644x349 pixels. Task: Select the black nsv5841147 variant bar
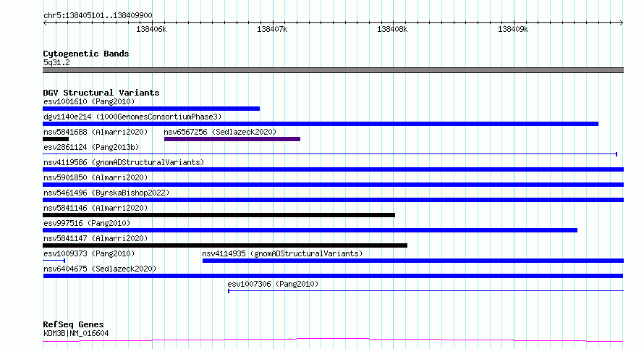225,246
